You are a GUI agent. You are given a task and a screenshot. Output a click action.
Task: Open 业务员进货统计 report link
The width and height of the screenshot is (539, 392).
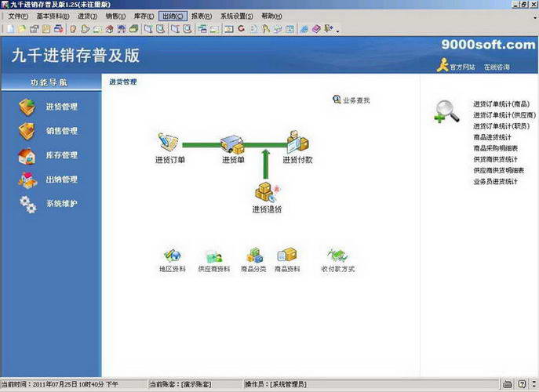[495, 181]
